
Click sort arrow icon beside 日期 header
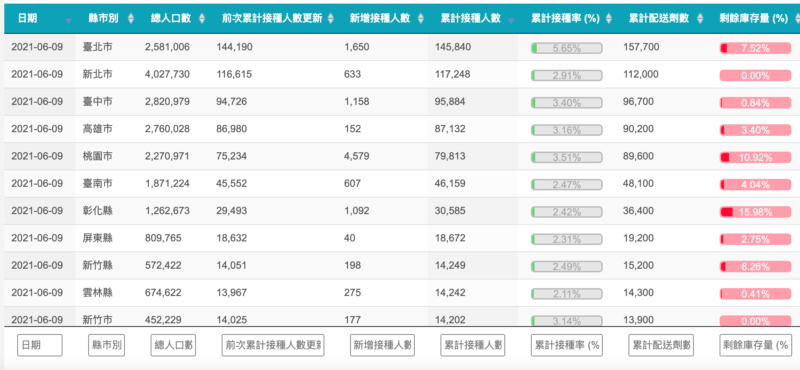[68, 20]
